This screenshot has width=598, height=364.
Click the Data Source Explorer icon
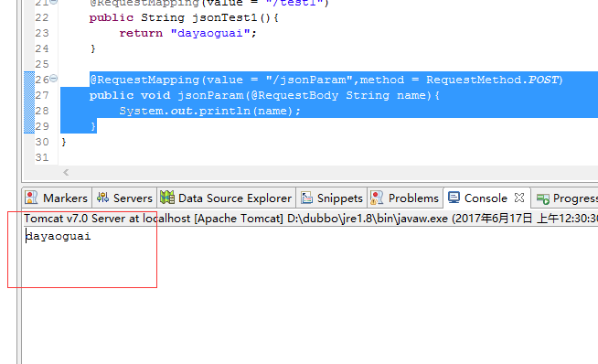(167, 198)
